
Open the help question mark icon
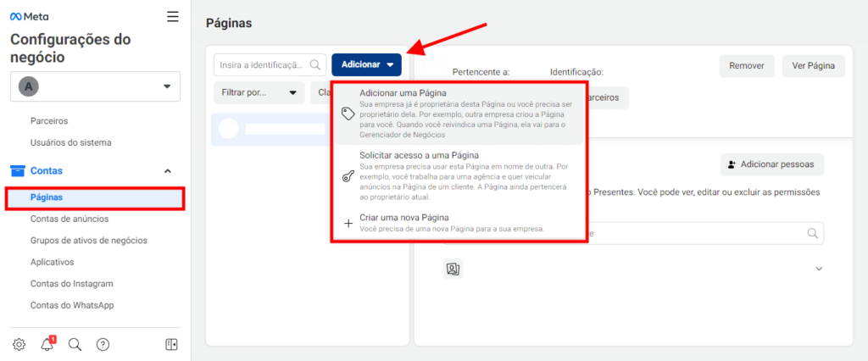(103, 344)
